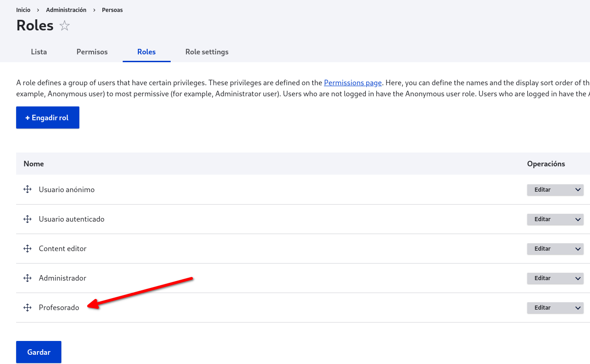
Task: Click drag handle for Usuario anónimo row
Action: point(27,189)
